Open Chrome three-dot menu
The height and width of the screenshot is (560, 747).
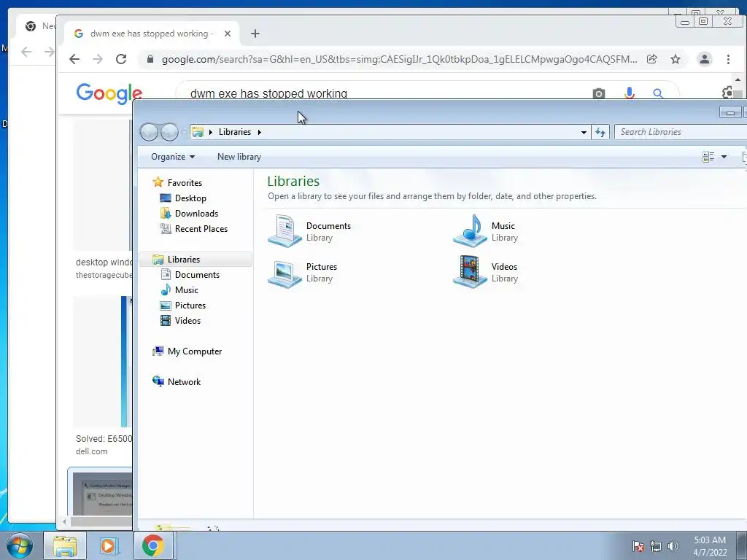pyautogui.click(x=728, y=59)
